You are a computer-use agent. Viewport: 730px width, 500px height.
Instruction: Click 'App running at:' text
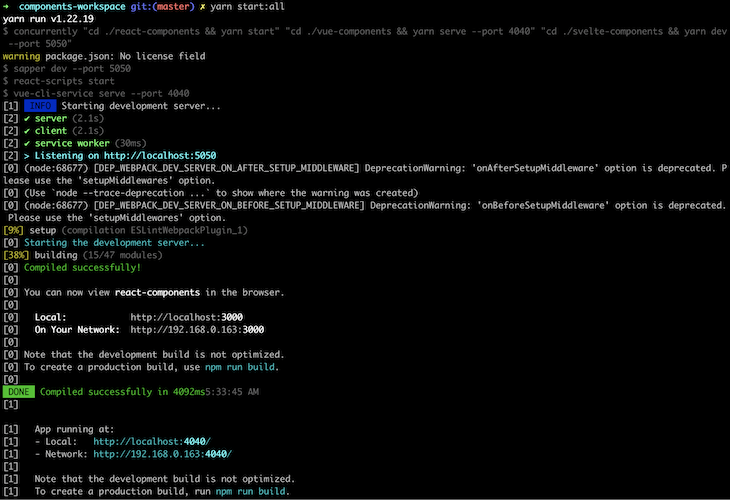point(74,429)
